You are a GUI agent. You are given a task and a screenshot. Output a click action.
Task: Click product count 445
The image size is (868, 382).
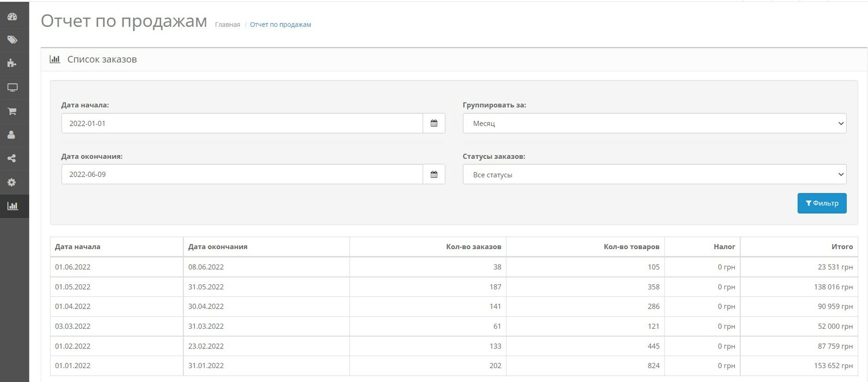pyautogui.click(x=654, y=346)
